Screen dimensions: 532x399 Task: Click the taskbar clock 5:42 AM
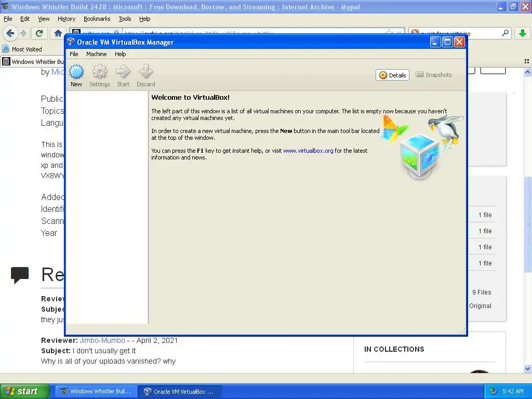pyautogui.click(x=513, y=391)
